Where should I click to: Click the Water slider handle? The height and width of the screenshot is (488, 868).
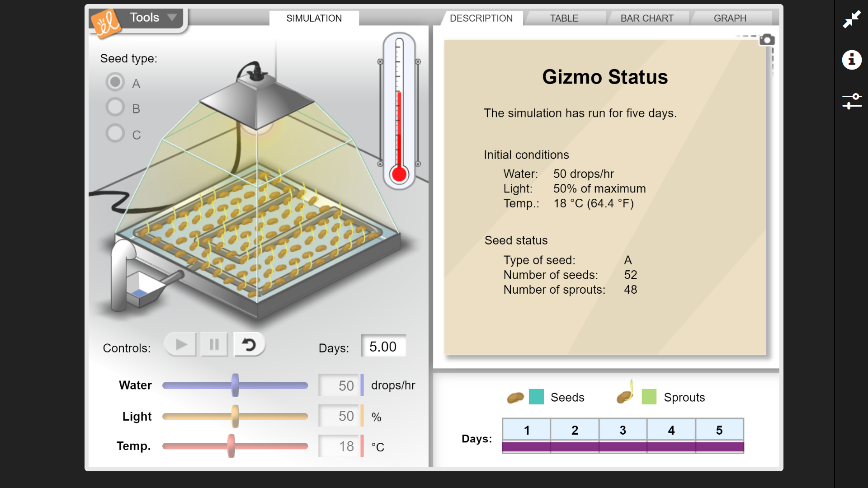[x=235, y=385]
